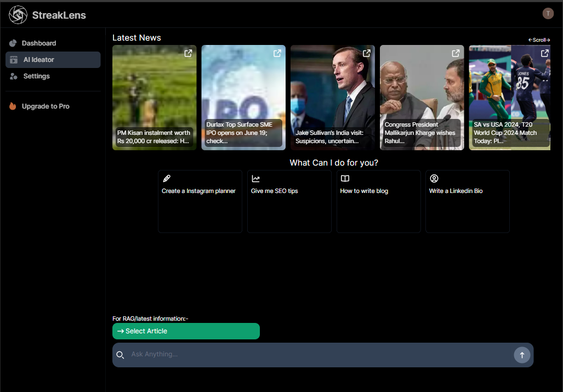Select How to write blog card
563x392 pixels.
tap(378, 201)
